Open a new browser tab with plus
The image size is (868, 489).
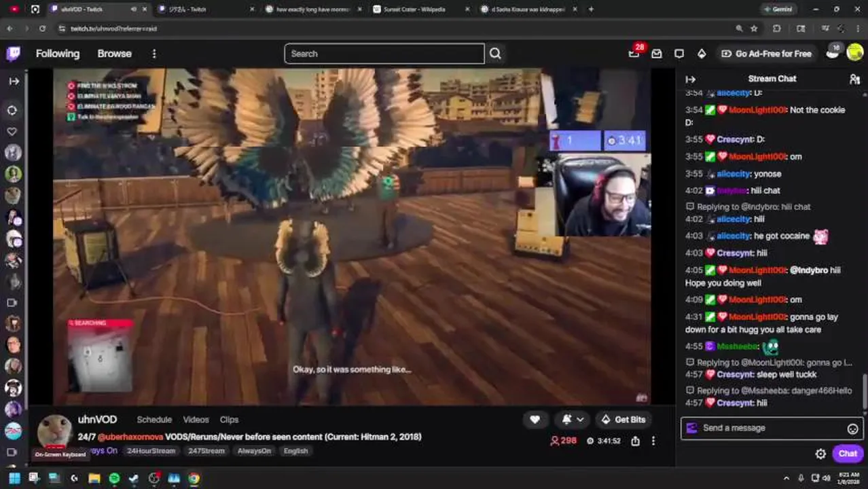591,10
